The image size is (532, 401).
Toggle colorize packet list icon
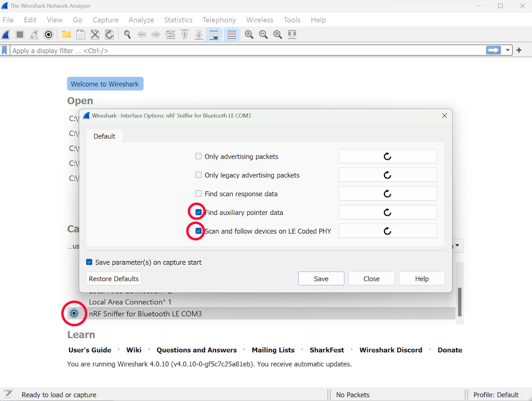[232, 34]
